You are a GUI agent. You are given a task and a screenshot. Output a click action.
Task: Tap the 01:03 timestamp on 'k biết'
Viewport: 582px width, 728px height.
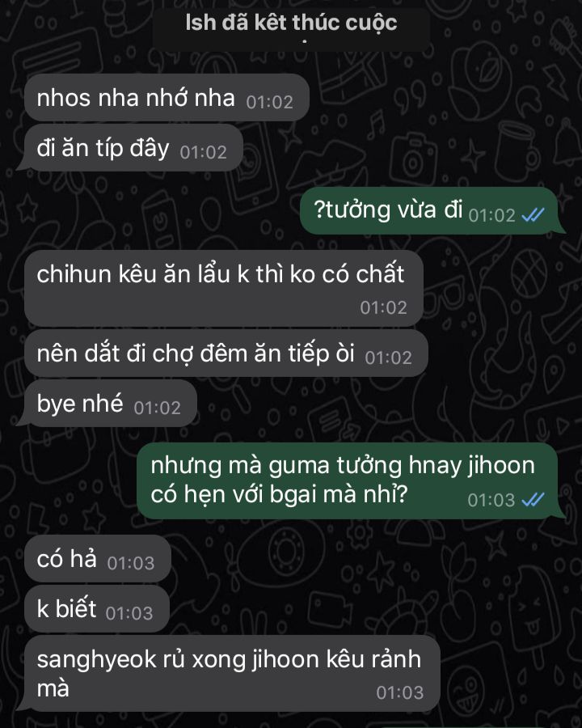(129, 613)
